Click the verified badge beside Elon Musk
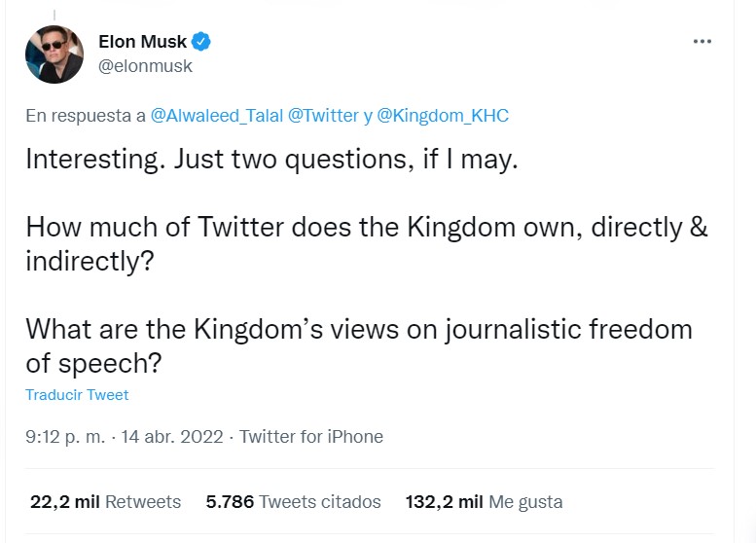 (x=201, y=42)
